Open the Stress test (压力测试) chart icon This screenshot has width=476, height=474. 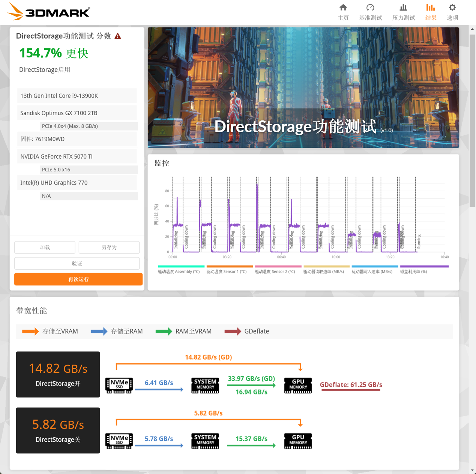click(403, 7)
